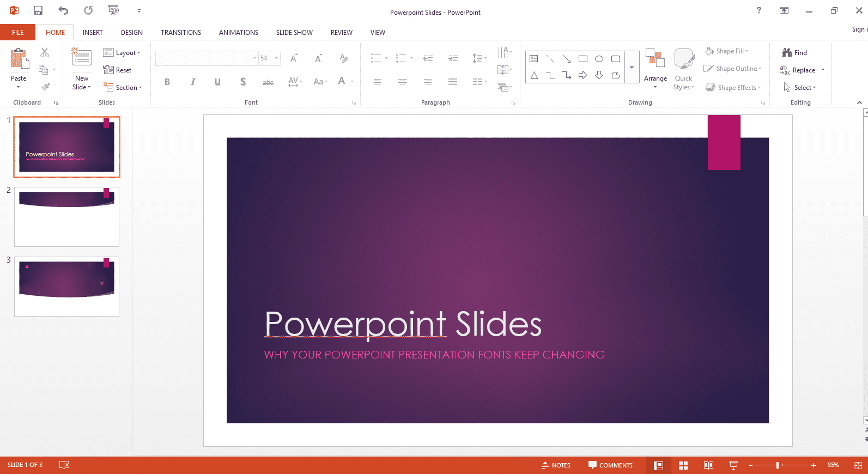Click Fit slide to current window icon

[x=858, y=465]
